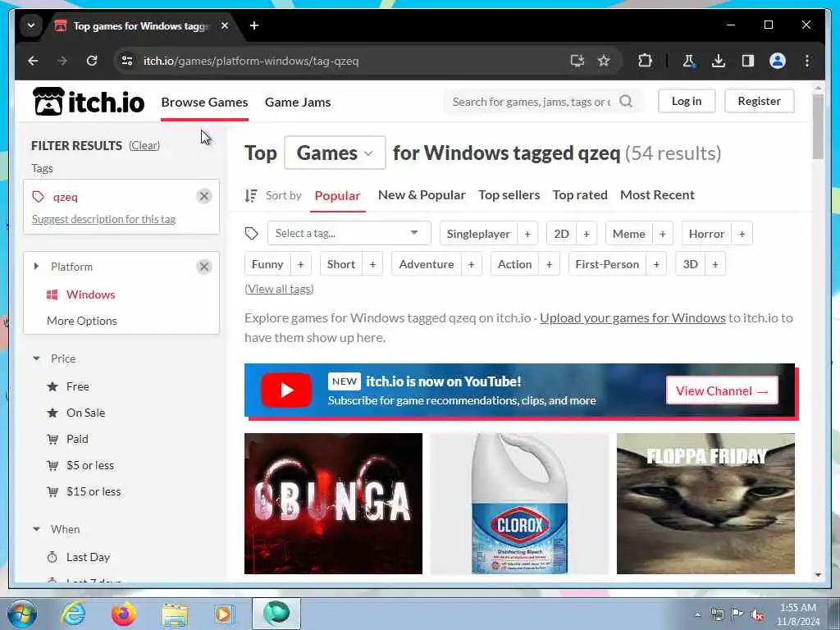Open the browser extensions puzzle icon
The height and width of the screenshot is (630, 840).
645,61
